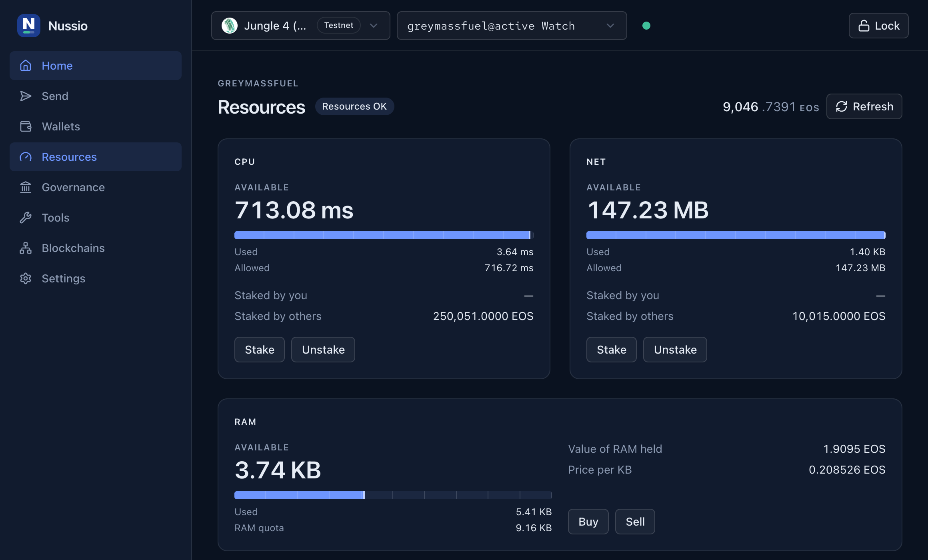
Task: Open the Home menu item
Action: click(x=96, y=66)
